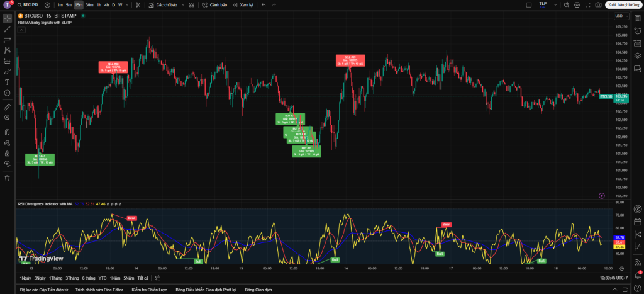Enter fullscreen mode
Image resolution: width=644 pixels, height=294 pixels.
click(589, 5)
